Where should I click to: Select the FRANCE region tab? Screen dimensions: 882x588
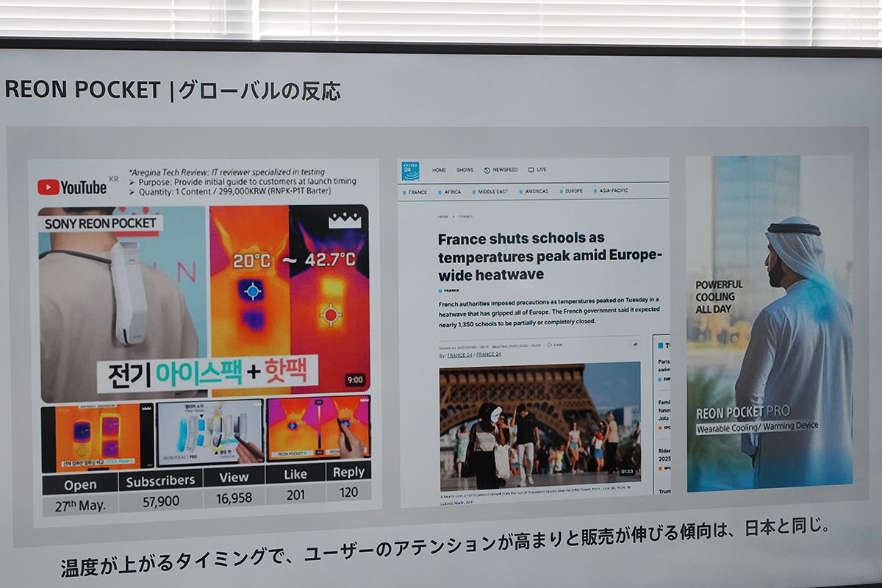point(415,192)
